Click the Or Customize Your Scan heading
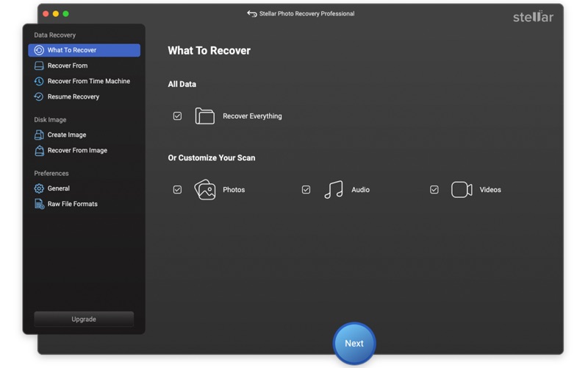The width and height of the screenshot is (588, 368). tap(212, 158)
